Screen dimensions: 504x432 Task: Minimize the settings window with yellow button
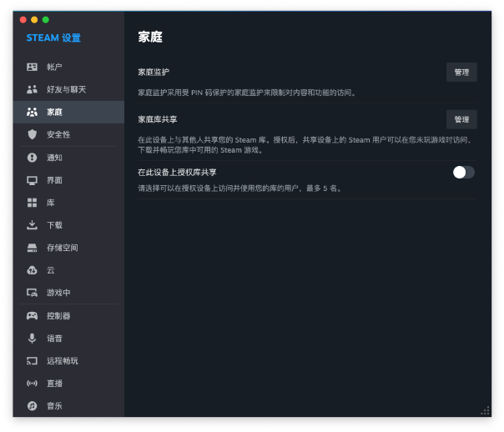[x=34, y=20]
